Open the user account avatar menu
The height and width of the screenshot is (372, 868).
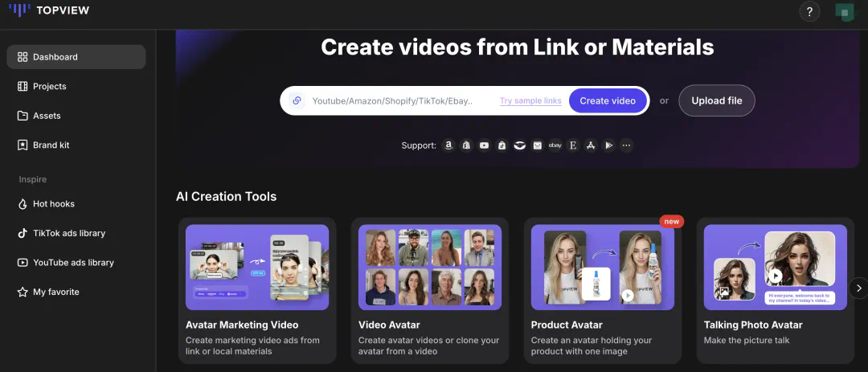tap(844, 12)
